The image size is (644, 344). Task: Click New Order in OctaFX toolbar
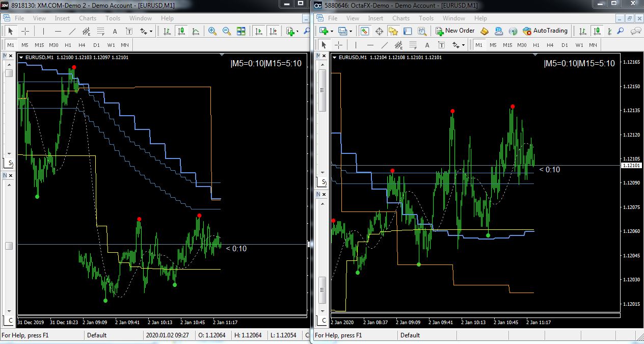click(x=455, y=31)
